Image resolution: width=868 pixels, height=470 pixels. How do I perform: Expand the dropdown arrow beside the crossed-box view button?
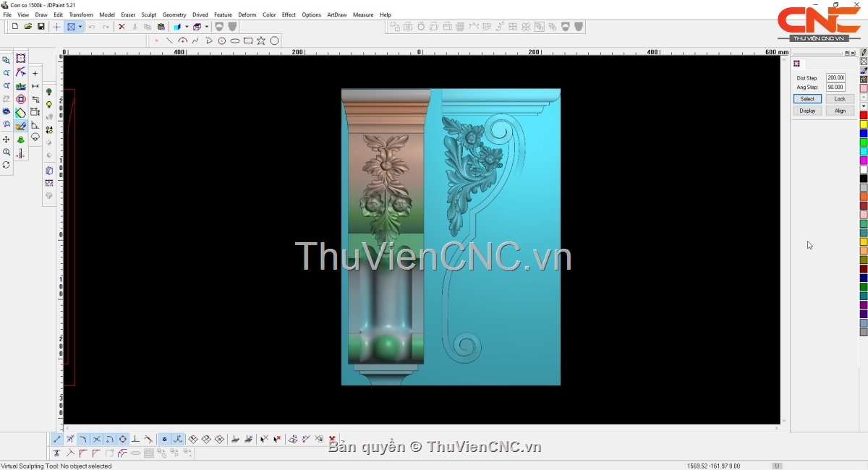coord(80,27)
